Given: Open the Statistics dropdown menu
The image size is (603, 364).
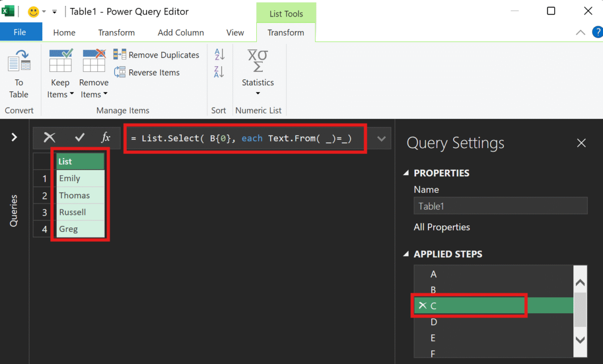Looking at the screenshot, I should pos(258,87).
